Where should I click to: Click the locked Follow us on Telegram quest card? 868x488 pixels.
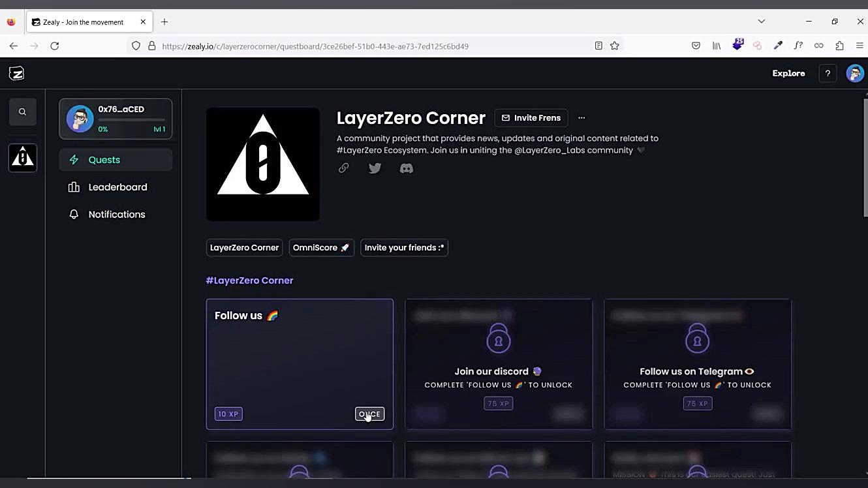[x=698, y=364]
